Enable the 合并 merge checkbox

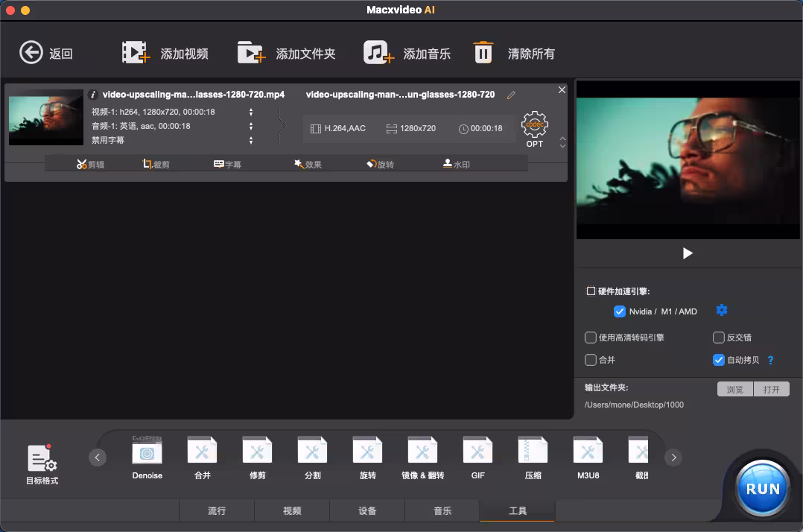coord(591,360)
